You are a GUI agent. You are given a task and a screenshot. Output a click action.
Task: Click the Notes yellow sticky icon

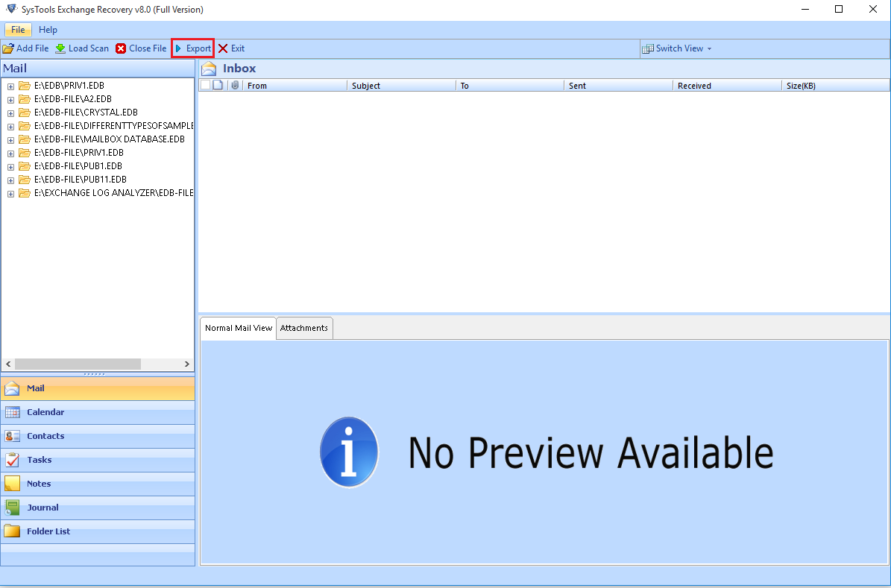click(x=12, y=484)
